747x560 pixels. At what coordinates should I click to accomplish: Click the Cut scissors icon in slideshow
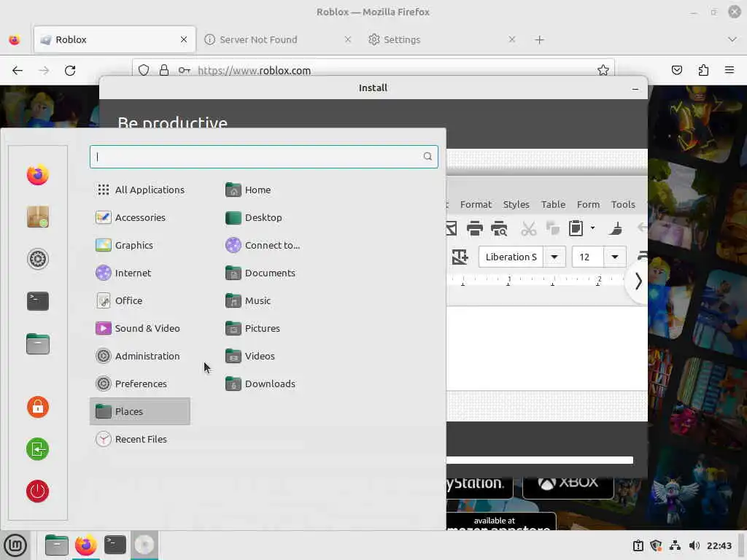[x=528, y=228]
